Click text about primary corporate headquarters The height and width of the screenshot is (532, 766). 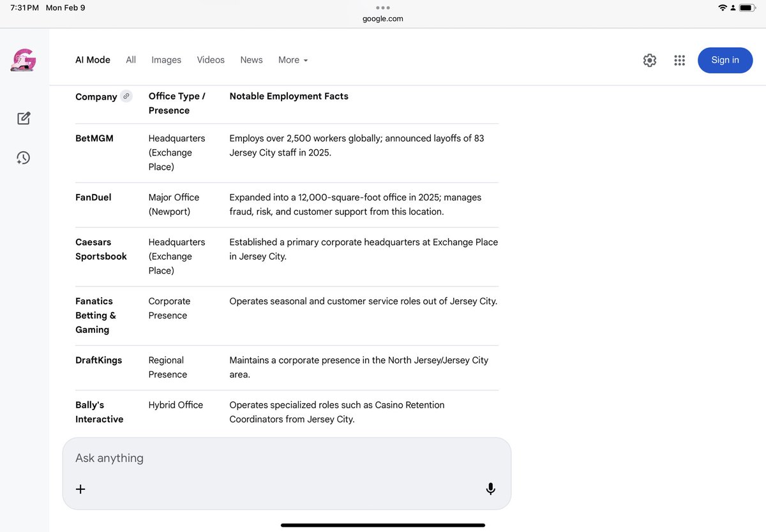tap(364, 249)
